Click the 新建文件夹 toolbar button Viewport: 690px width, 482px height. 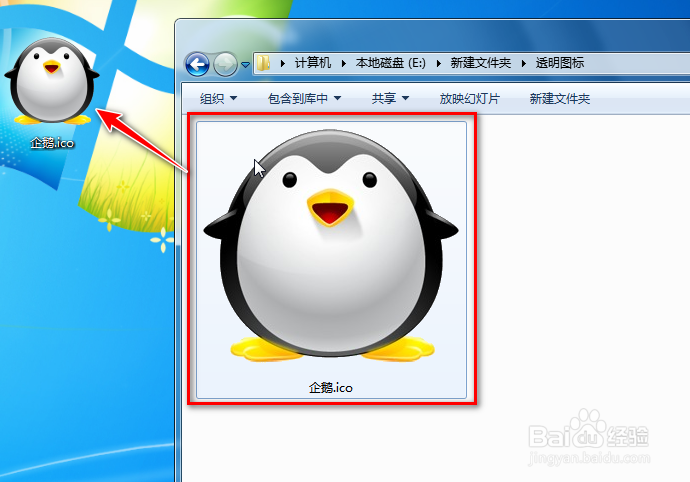(x=560, y=98)
